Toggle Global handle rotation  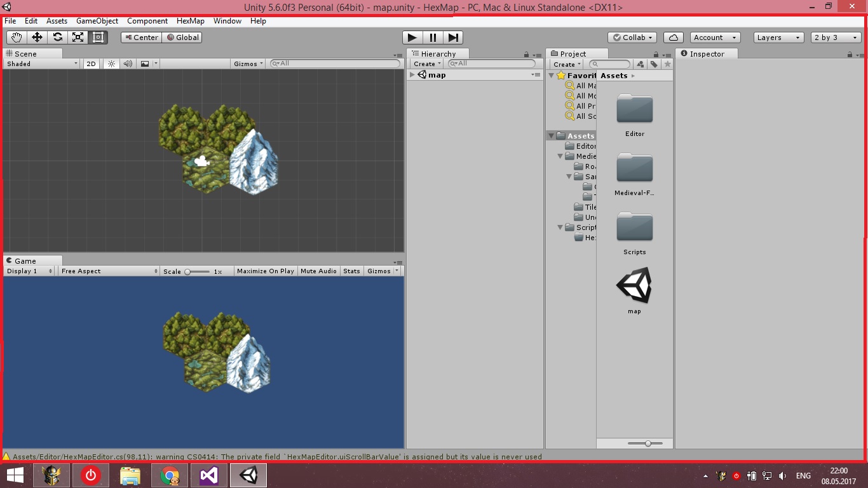pyautogui.click(x=182, y=37)
